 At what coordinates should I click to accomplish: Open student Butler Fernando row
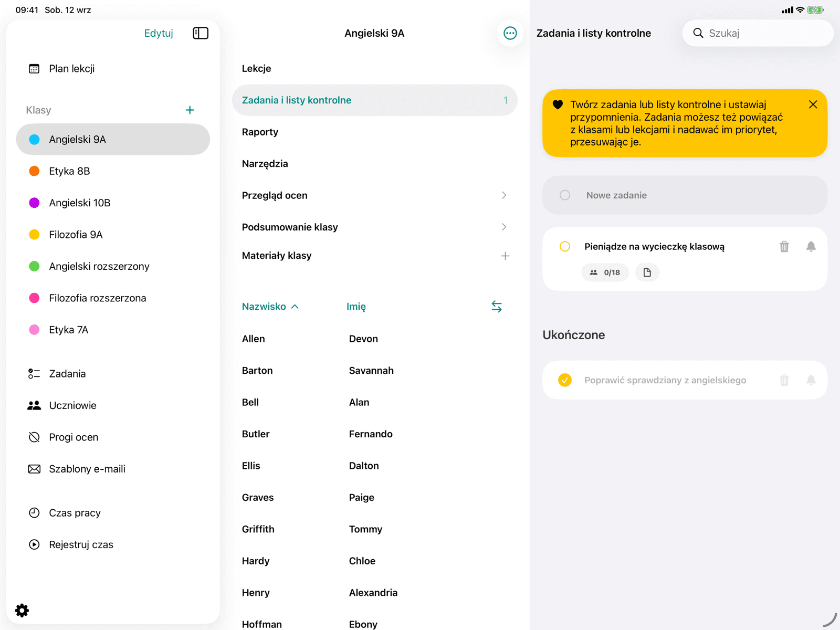(375, 434)
